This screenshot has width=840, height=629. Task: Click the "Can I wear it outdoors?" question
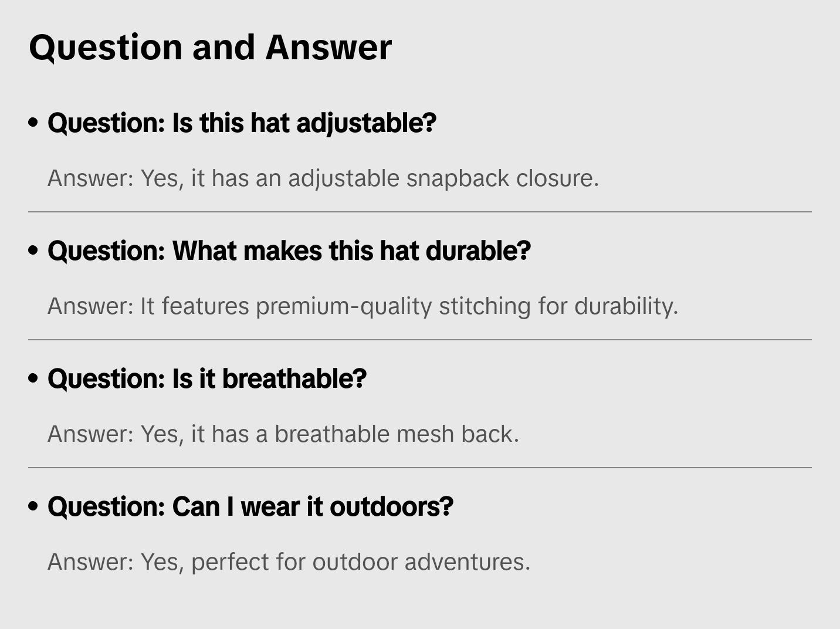pos(250,507)
